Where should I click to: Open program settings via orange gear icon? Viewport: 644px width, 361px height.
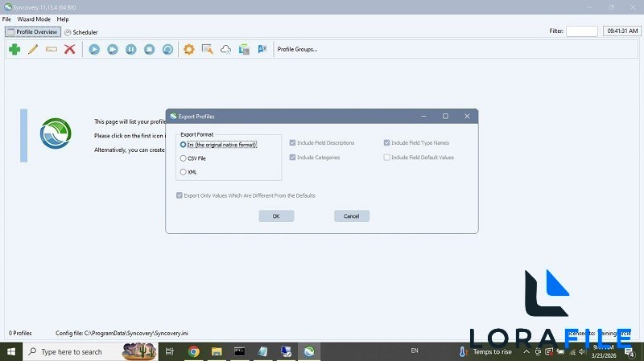189,49
